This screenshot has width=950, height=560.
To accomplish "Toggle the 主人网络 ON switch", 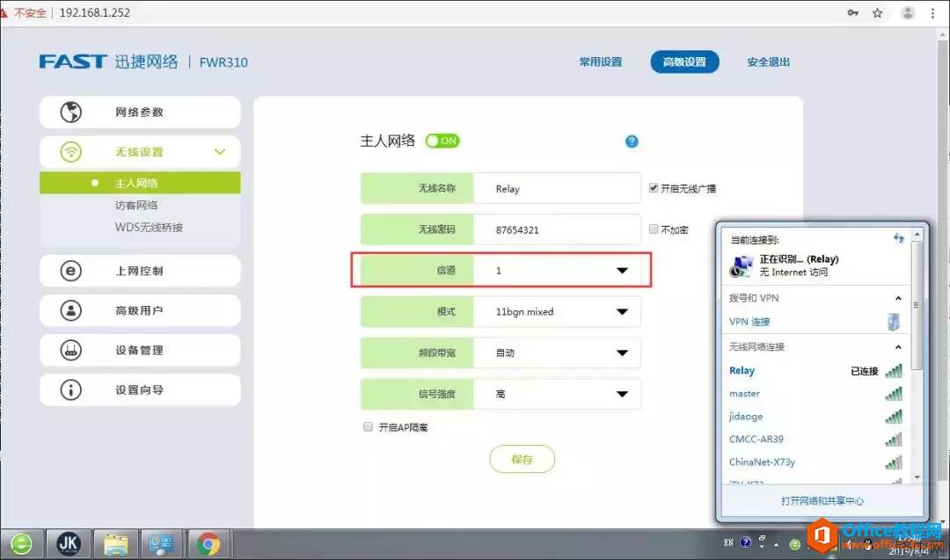I will pos(442,141).
